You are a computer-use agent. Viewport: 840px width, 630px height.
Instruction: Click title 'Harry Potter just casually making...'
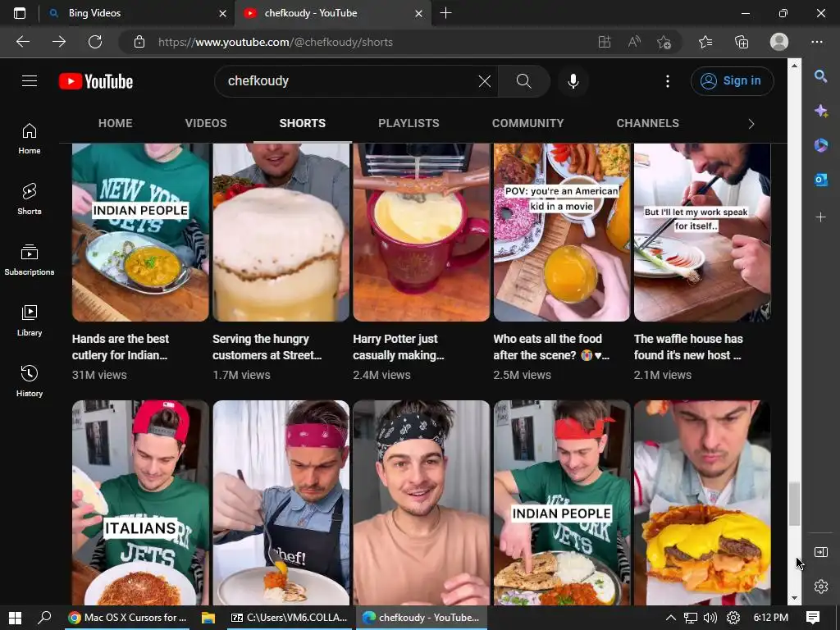pyautogui.click(x=398, y=347)
